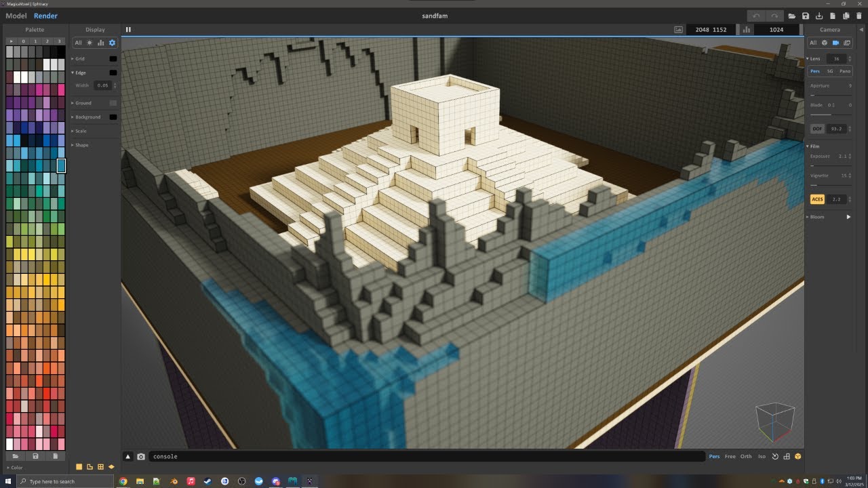This screenshot has height=488, width=868.
Task: Click the undo arrow icon
Action: pos(756,16)
